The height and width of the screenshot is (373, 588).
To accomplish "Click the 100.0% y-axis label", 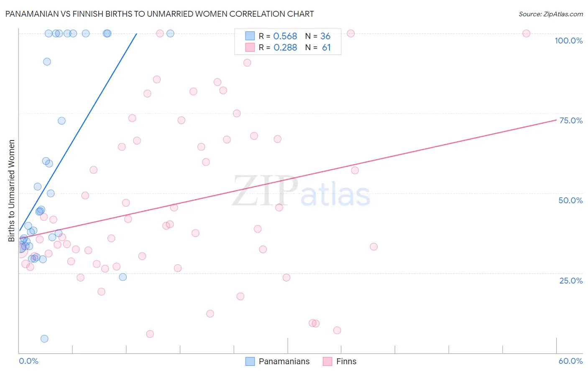I will pos(568,41).
